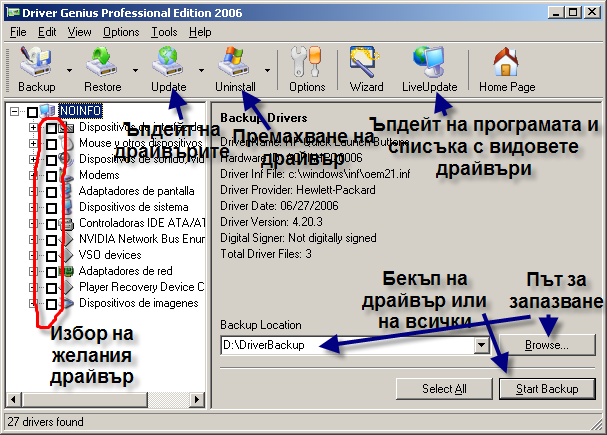
Task: Click the LiveUpdate toolbar icon
Action: (429, 61)
